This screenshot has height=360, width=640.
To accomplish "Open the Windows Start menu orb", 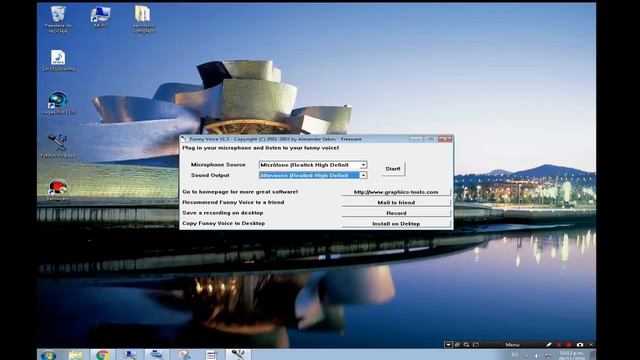I will point(48,355).
